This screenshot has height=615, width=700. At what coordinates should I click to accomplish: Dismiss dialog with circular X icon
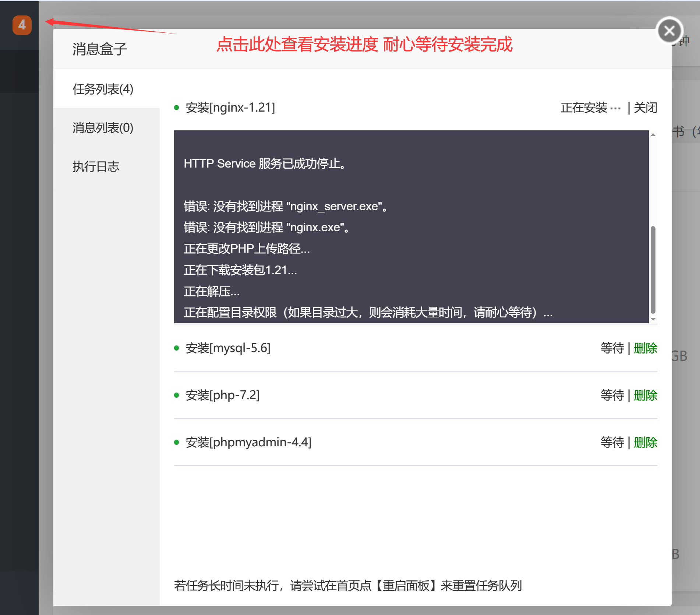point(669,30)
